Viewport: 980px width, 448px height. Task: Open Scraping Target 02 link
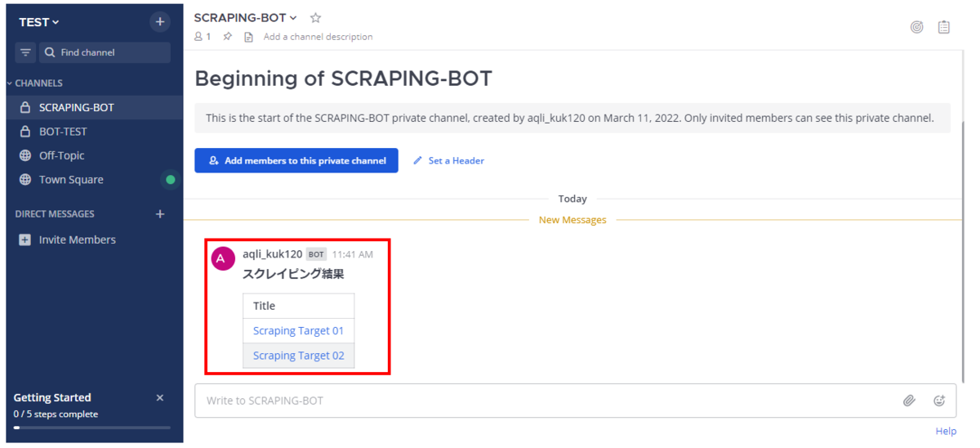(x=298, y=356)
